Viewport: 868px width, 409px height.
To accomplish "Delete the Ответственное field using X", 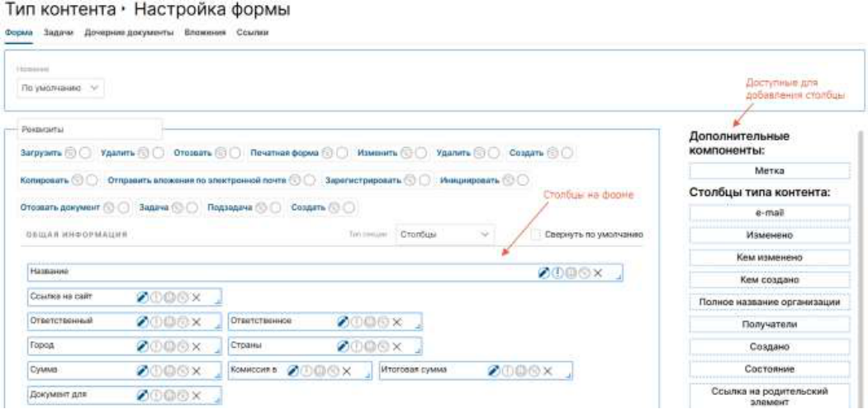I will pyautogui.click(x=397, y=321).
